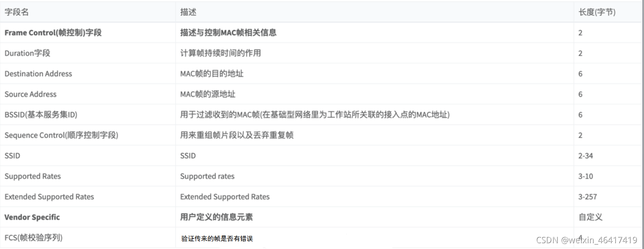
Task: Click length value 2 in Frame Control row
Action: coord(581,33)
